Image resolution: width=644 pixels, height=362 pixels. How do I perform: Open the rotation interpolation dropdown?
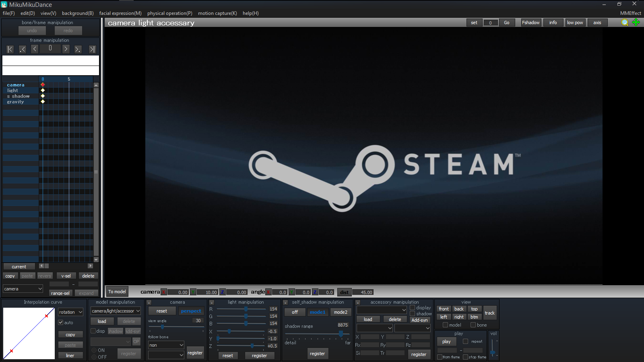point(70,312)
